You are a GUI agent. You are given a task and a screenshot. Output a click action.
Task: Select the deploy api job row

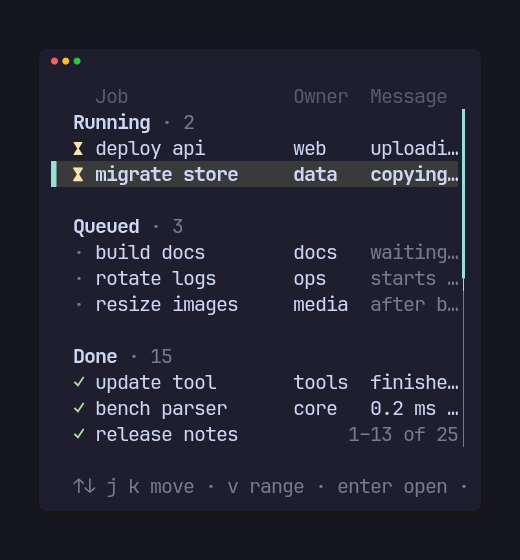point(255,149)
